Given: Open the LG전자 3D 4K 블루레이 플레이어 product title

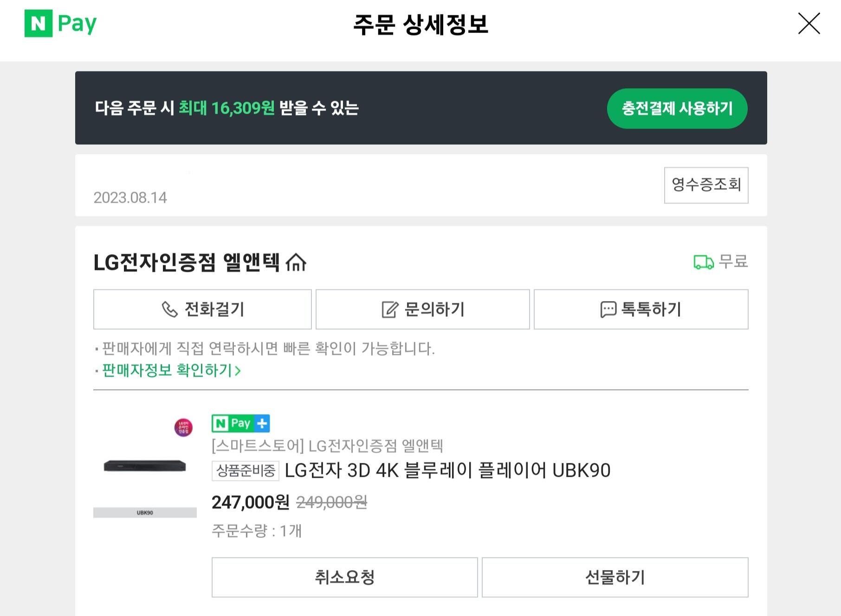Looking at the screenshot, I should point(447,471).
